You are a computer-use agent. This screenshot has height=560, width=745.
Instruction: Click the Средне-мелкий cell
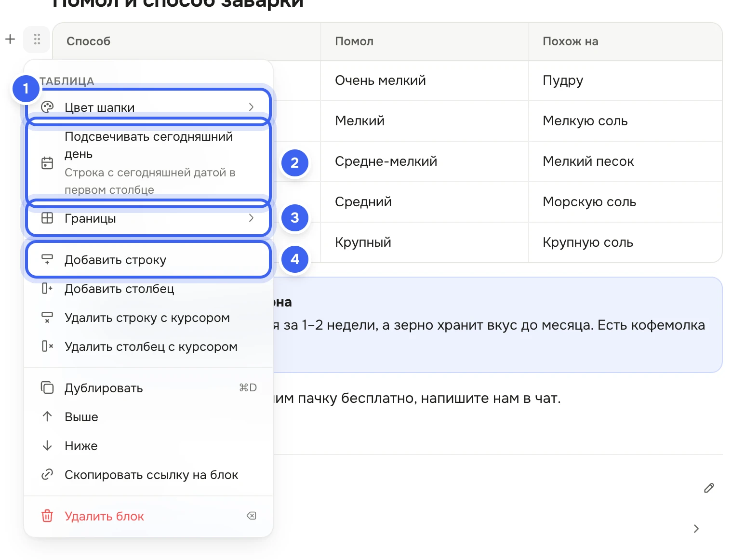coord(425,161)
